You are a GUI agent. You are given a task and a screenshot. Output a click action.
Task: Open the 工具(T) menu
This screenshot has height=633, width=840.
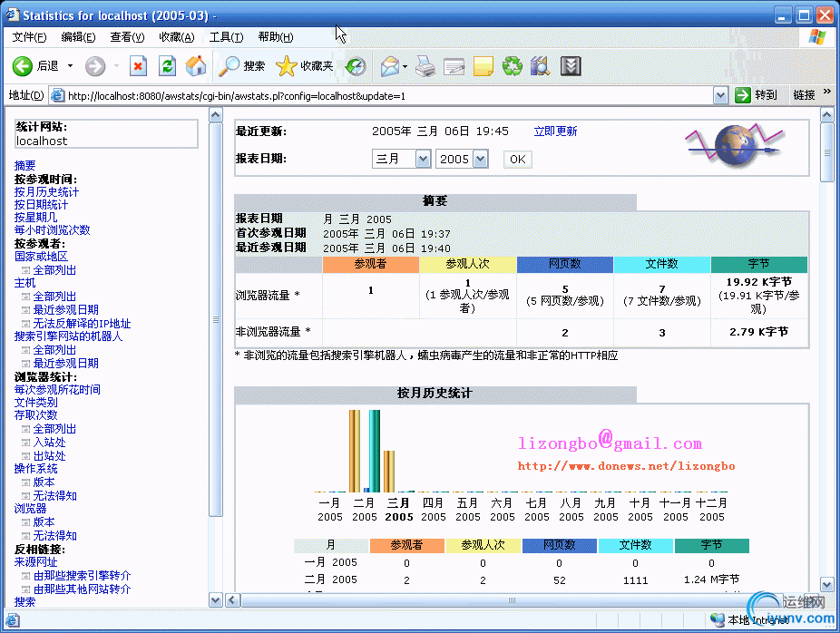(226, 37)
